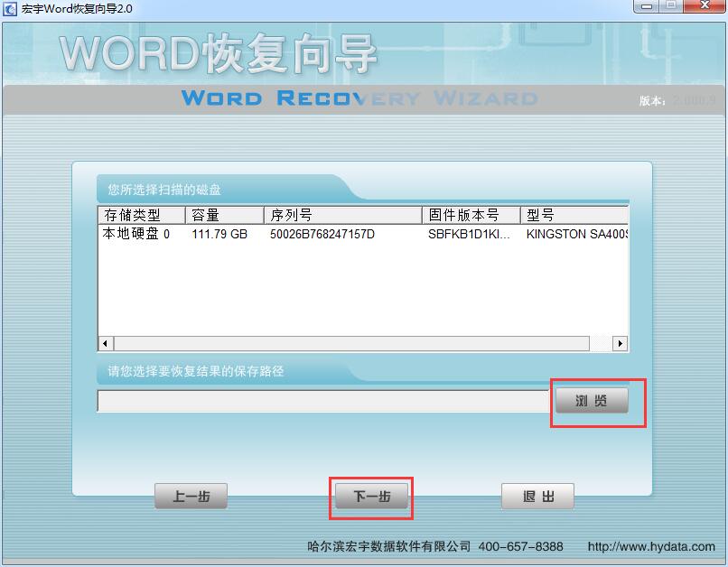Open the http://www.hydata.com link
This screenshot has width=728, height=567.
point(650,546)
